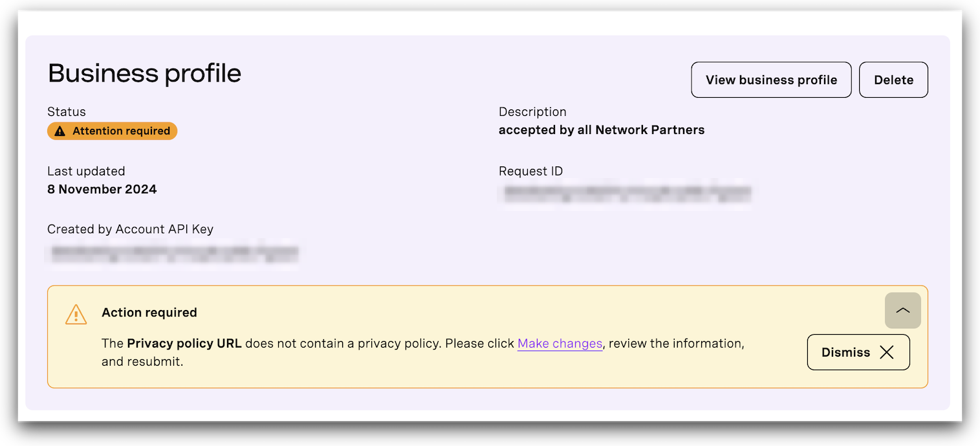The image size is (980, 446).
Task: Click the Last updated date text
Action: (x=102, y=189)
